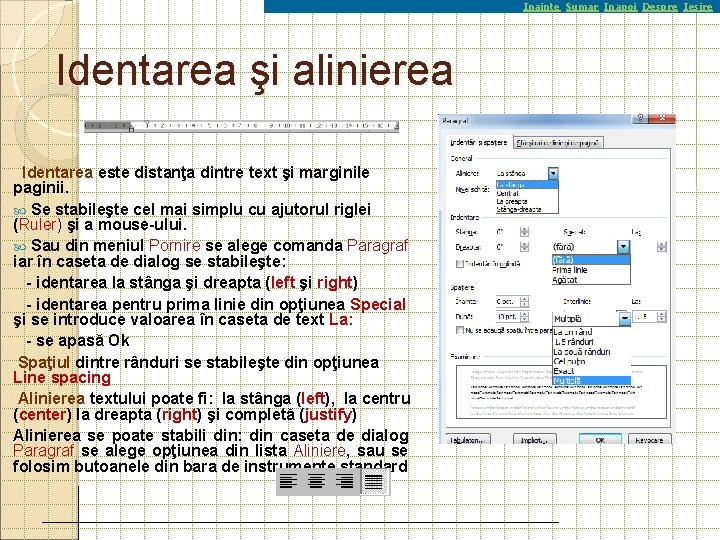Screen dimensions: 720x540
Task: Close the Paragraf dialog with the X
Action: point(663,118)
